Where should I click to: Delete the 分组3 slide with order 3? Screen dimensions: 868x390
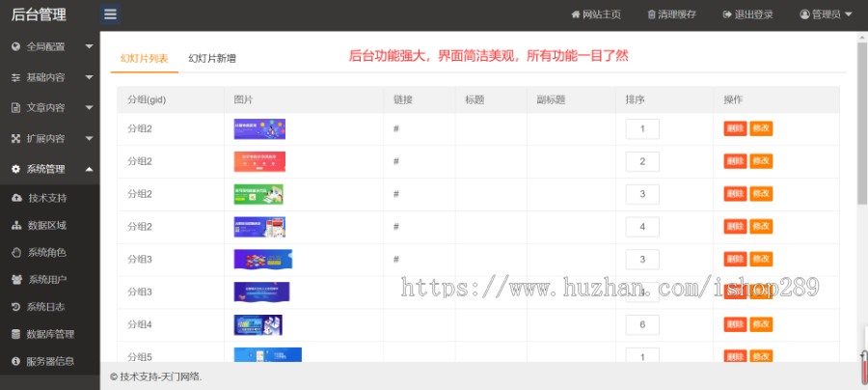click(735, 260)
